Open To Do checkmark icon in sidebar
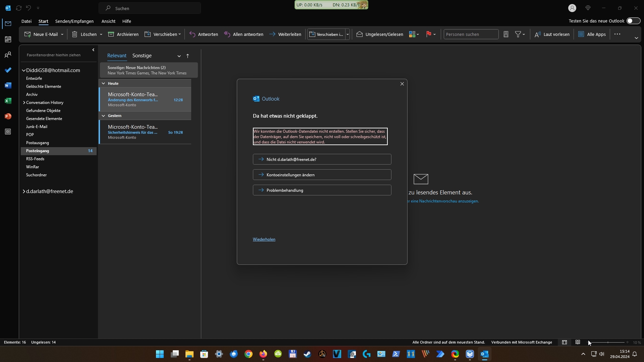644x362 pixels. [8, 70]
